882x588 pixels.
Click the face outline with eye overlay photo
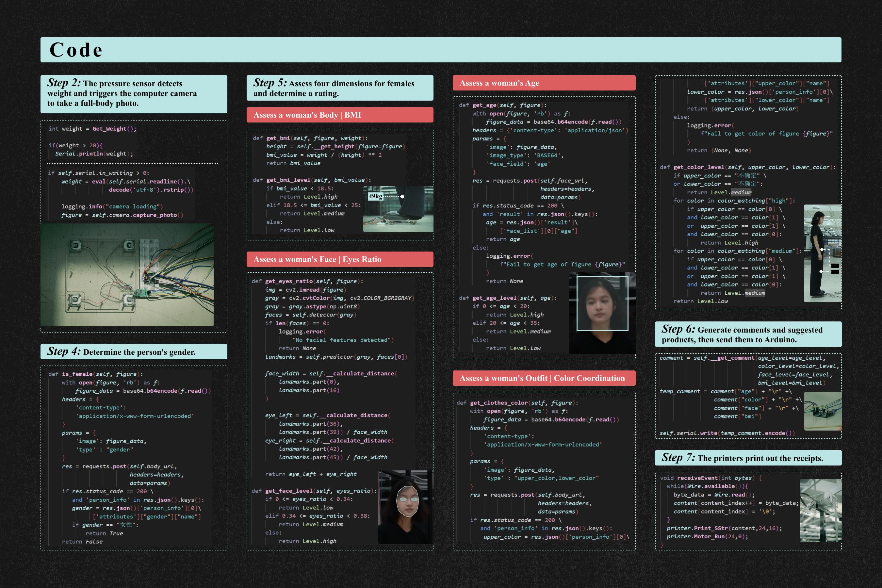406,507
